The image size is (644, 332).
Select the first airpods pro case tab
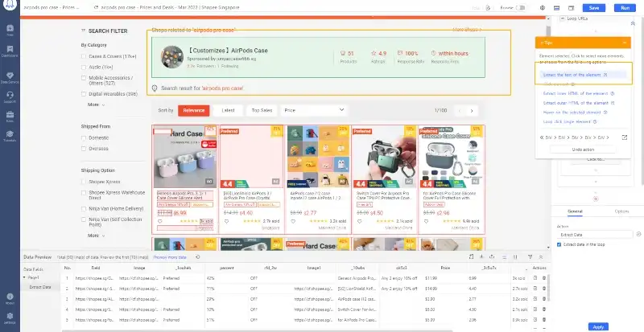pos(52,7)
